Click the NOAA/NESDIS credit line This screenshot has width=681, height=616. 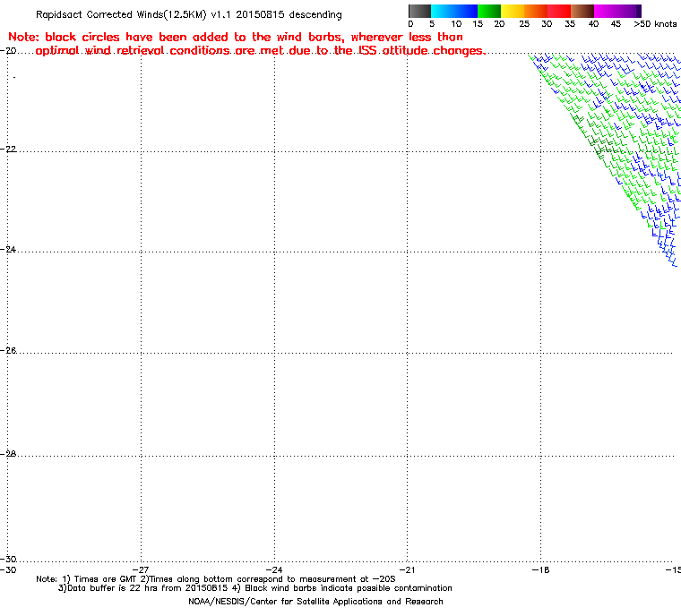click(x=315, y=602)
